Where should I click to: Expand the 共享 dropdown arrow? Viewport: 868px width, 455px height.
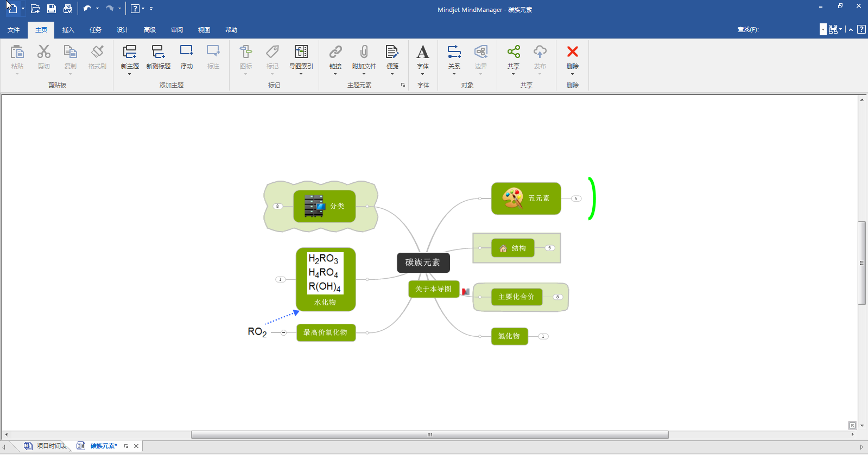tap(513, 74)
